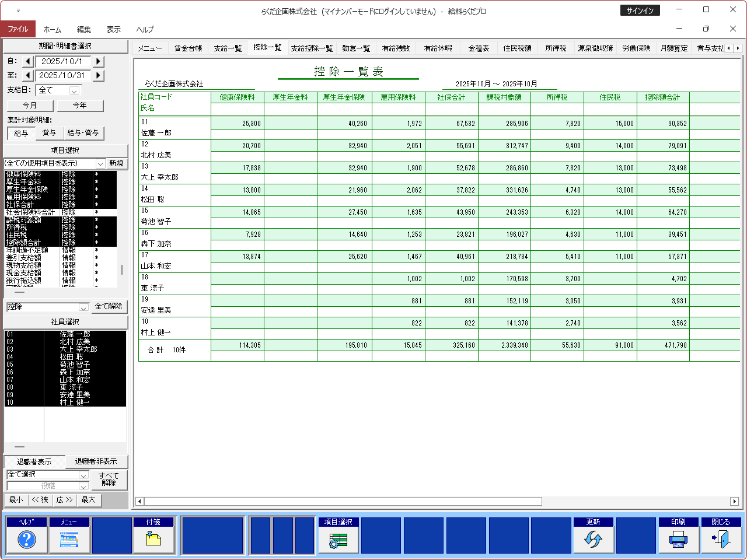Screen dimensions: 747x560
Task: Toggle the 給与 aggregation target button
Action: [21, 133]
